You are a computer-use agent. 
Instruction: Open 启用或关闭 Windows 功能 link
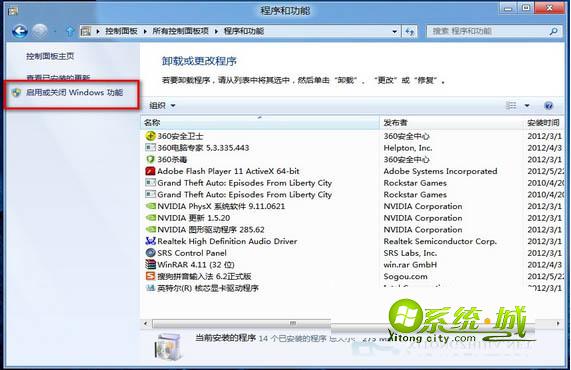[x=74, y=92]
